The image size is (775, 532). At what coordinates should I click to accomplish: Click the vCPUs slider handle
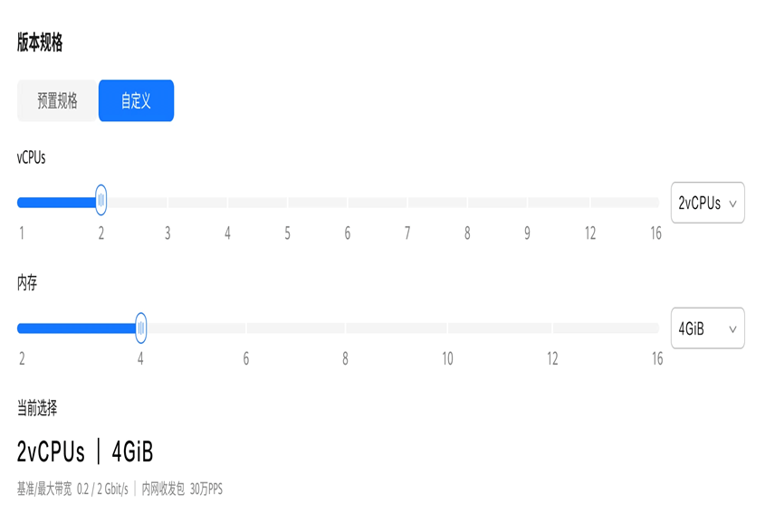[100, 200]
